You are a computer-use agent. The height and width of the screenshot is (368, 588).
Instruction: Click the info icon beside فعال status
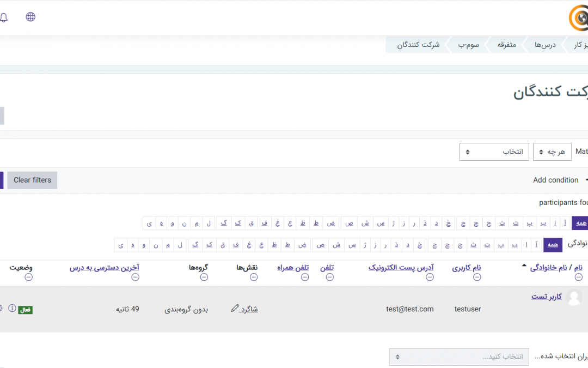click(x=13, y=309)
